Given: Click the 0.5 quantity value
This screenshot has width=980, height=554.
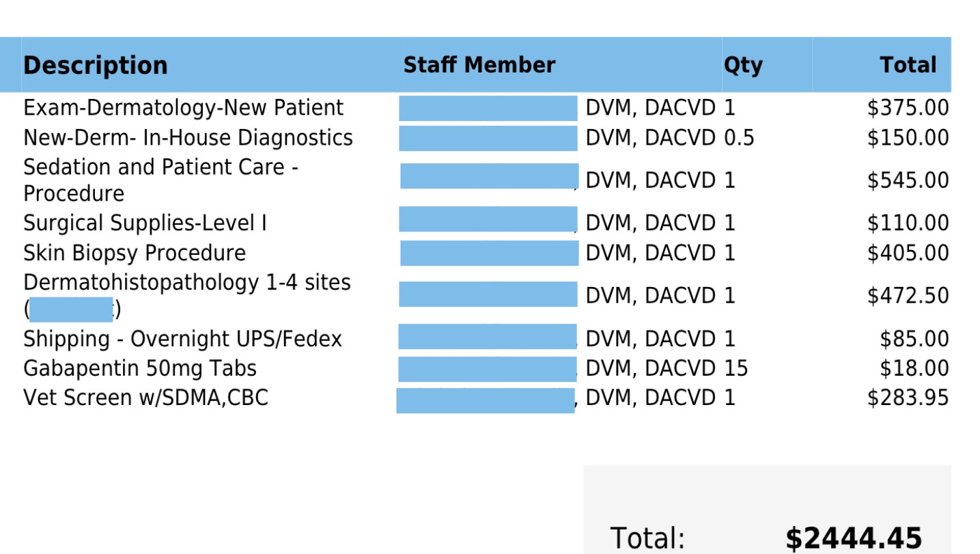Looking at the screenshot, I should [739, 138].
